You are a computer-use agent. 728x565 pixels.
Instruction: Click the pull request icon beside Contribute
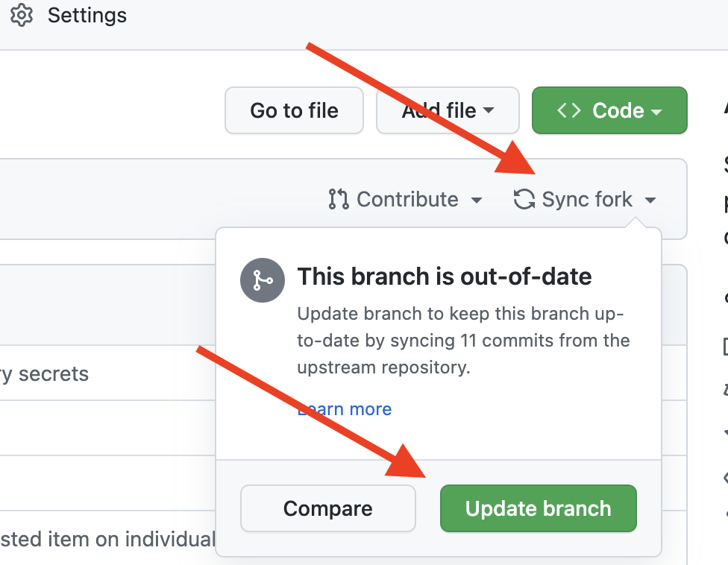pyautogui.click(x=339, y=199)
